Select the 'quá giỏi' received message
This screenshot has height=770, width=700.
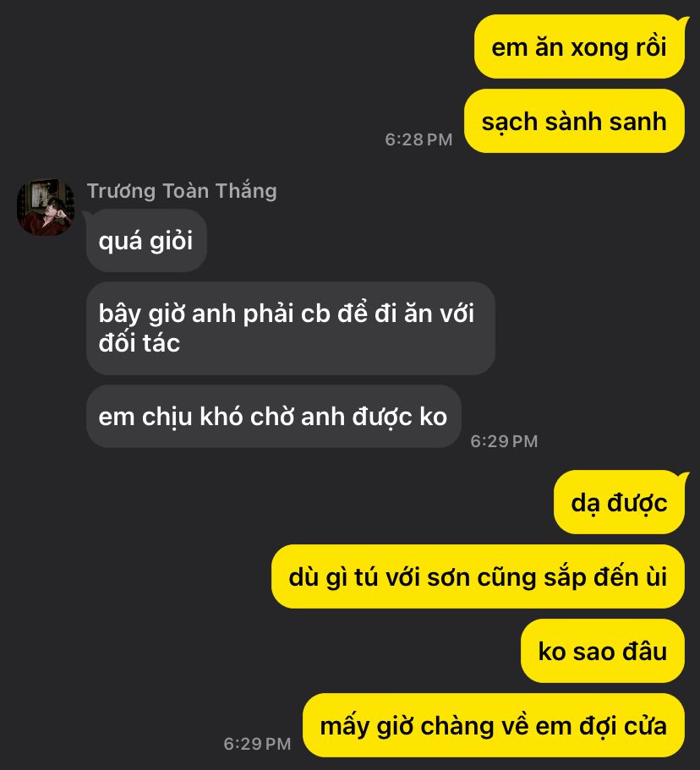pos(146,241)
